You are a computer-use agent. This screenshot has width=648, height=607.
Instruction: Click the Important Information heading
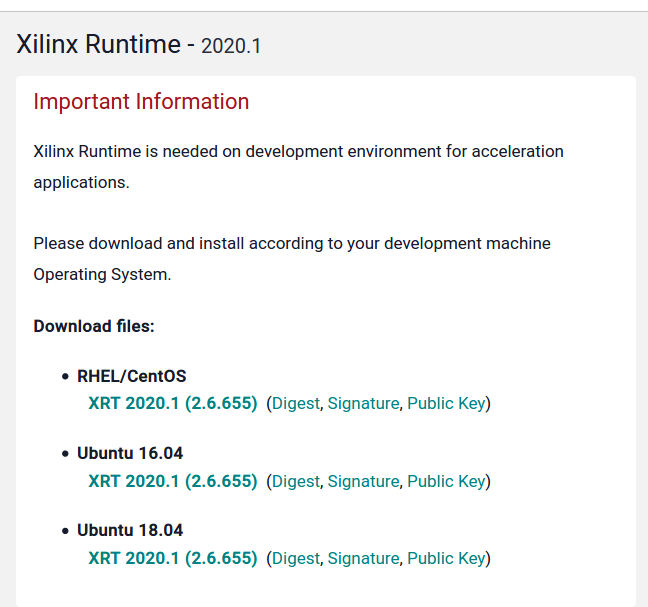141,102
